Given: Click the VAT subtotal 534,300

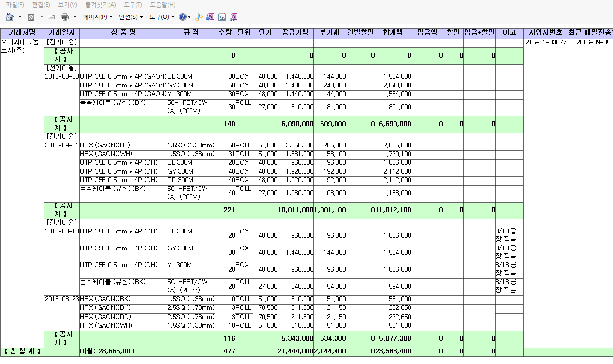Looking at the screenshot, I should coord(333,338).
